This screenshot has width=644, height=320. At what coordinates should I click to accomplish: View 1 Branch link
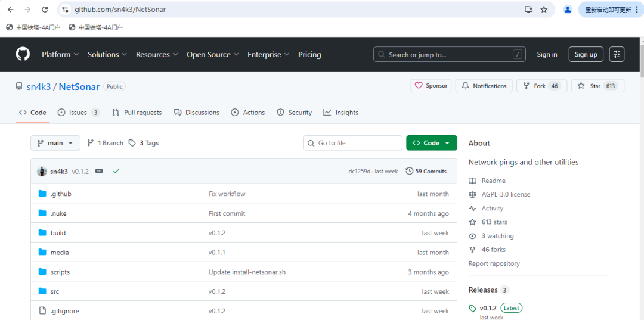coord(105,143)
